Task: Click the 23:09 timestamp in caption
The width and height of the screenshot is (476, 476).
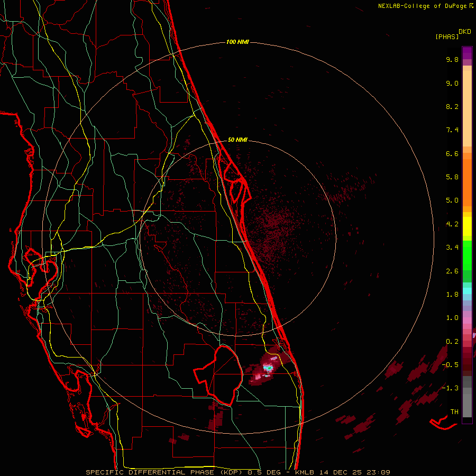Action: coord(379,472)
